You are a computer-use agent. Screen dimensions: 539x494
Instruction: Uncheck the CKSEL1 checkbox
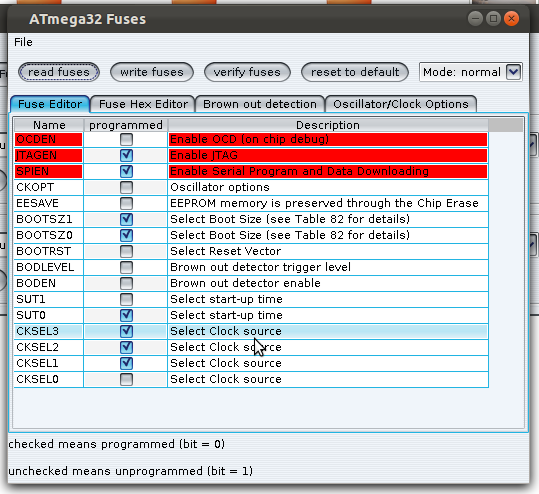pyautogui.click(x=126, y=363)
